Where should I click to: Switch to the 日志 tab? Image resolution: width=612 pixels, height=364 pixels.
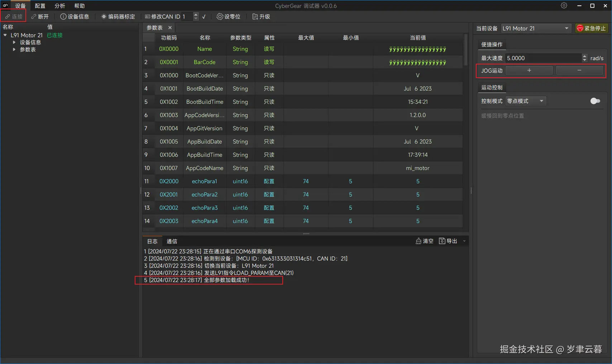[x=152, y=241]
